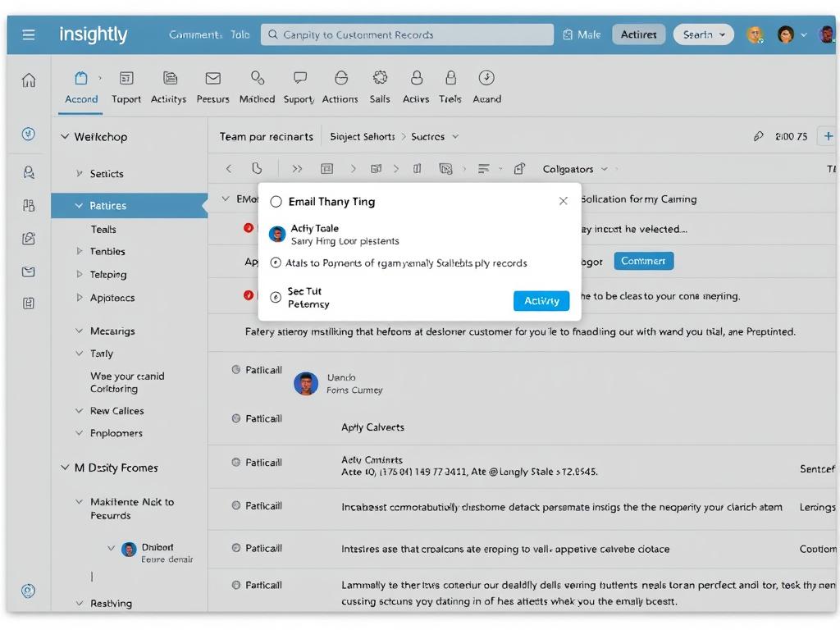Expand the Tenbies tree item
840x630 pixels.
click(x=80, y=251)
